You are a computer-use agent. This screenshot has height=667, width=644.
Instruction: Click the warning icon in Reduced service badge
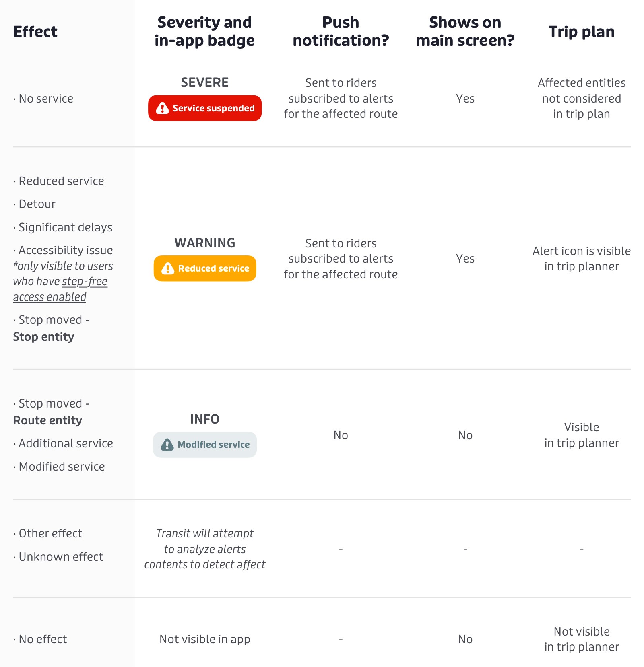point(168,268)
